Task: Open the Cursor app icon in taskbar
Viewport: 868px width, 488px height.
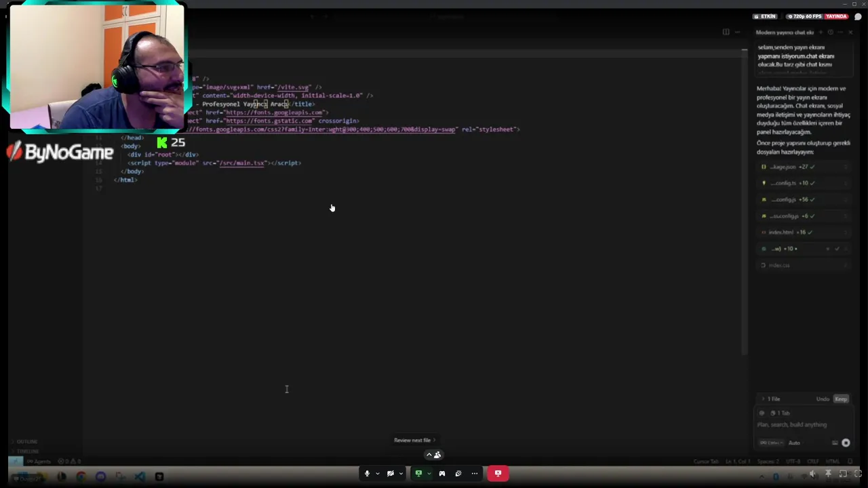Action: pos(159,476)
